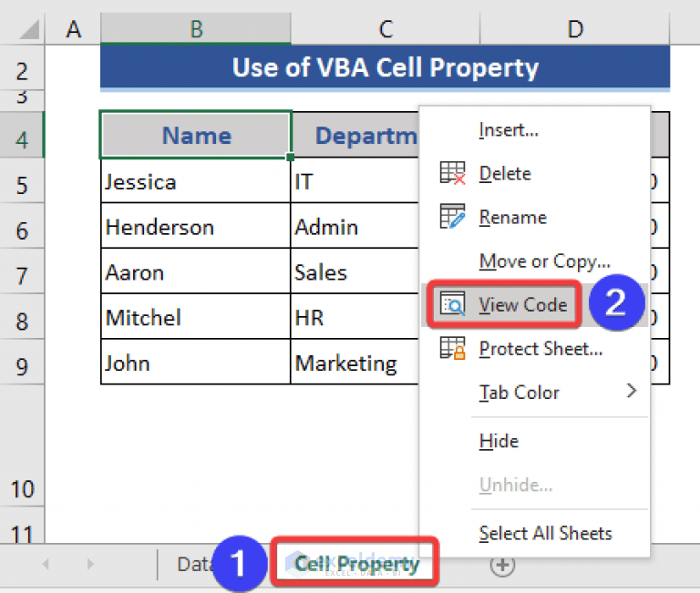700x593 pixels.
Task: Click the Admin department cell
Action: tap(355, 226)
